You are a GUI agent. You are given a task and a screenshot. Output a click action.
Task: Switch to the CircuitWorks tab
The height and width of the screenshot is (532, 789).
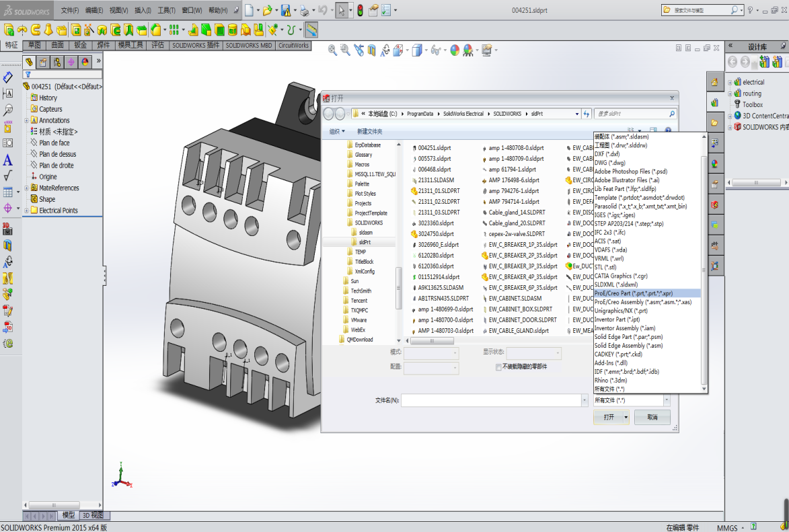point(293,45)
